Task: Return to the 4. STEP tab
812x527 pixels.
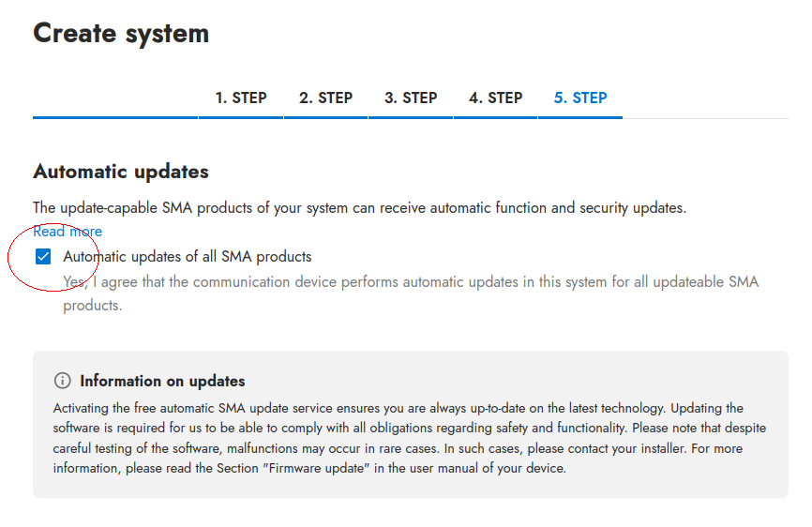Action: click(x=495, y=98)
